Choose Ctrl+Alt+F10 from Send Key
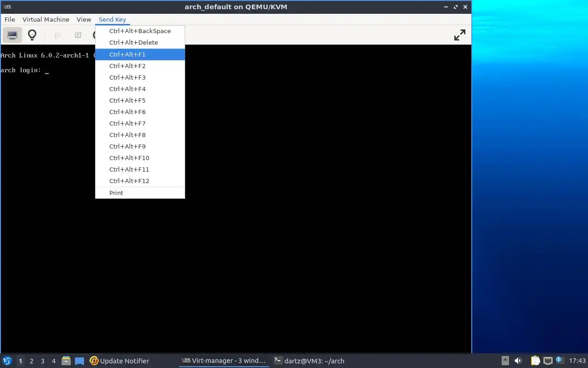 point(140,158)
